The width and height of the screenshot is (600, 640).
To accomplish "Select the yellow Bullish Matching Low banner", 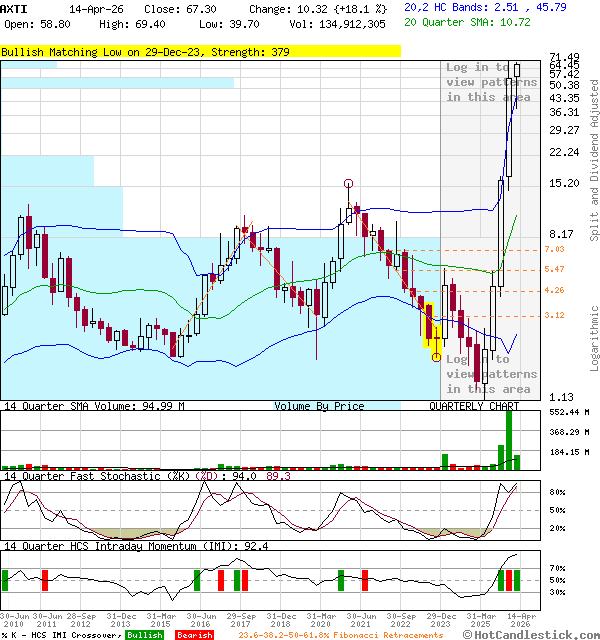I will (x=200, y=51).
